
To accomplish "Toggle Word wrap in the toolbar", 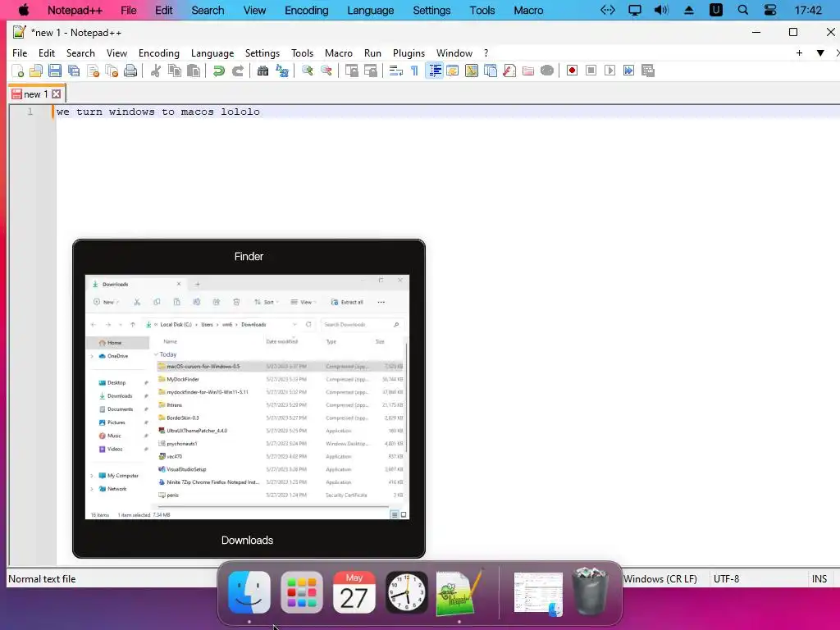I will coord(396,71).
